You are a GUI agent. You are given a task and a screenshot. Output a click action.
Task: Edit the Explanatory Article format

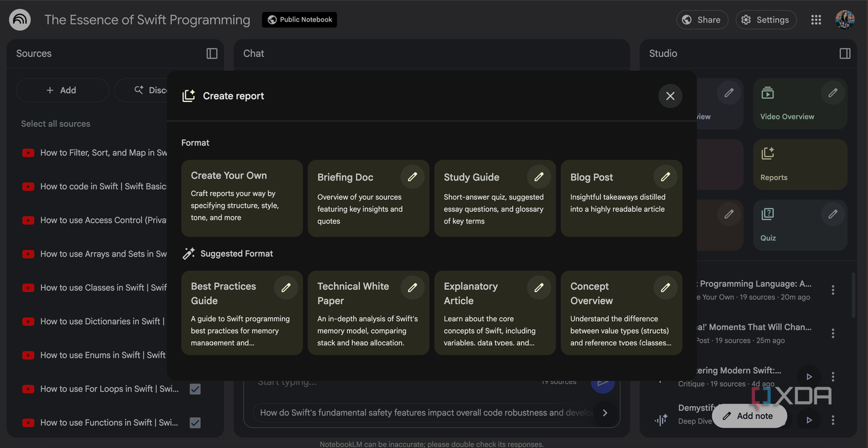point(539,287)
